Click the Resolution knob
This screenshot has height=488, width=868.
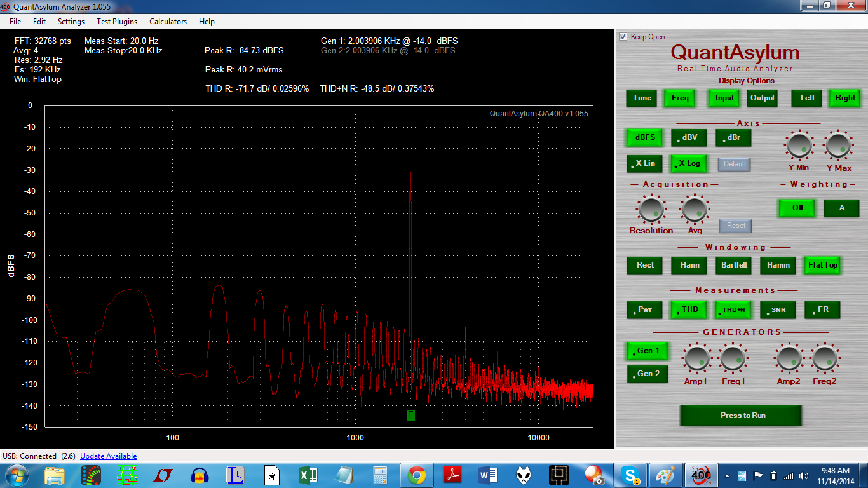coord(651,209)
